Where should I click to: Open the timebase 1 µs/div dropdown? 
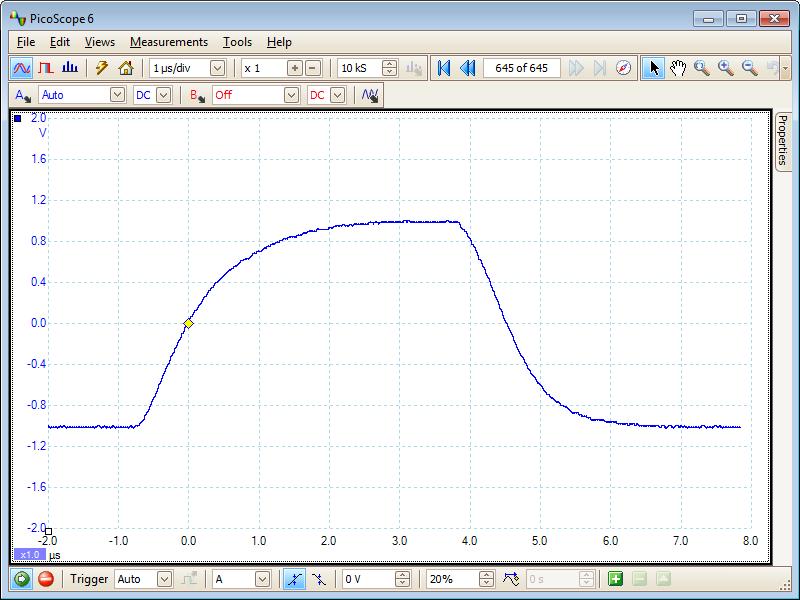click(217, 68)
